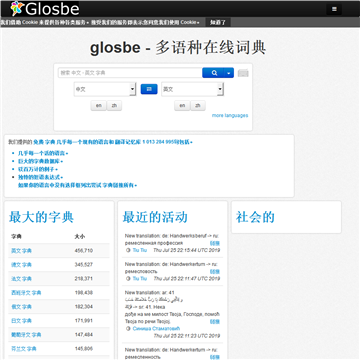This screenshot has width=360, height=360.
Task: Dismiss cookie notice with 知道了 button
Action: (218, 23)
